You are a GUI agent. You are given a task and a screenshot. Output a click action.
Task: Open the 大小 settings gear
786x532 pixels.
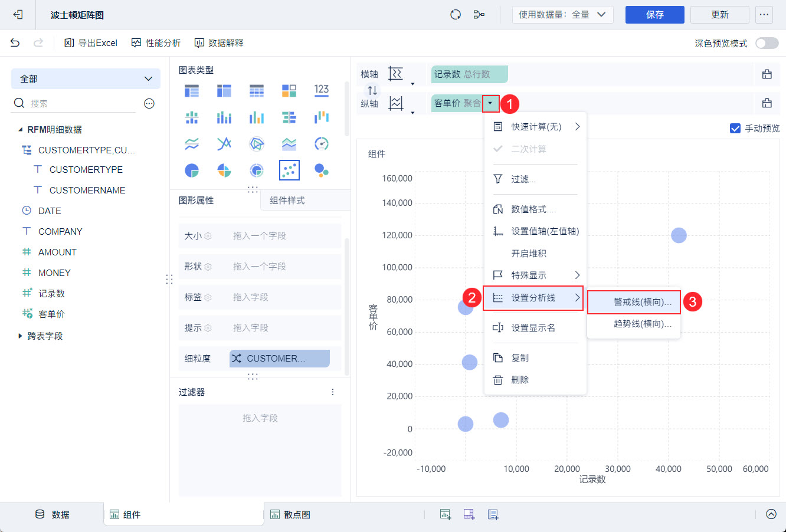click(x=208, y=236)
